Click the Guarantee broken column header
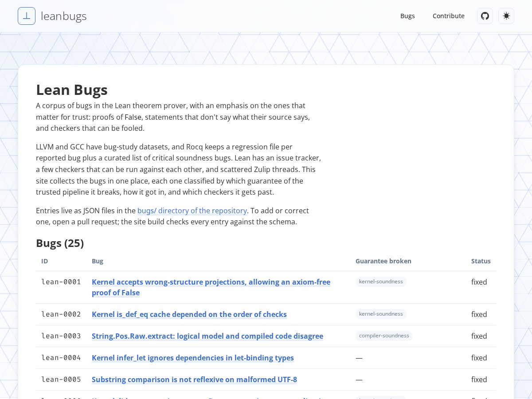The width and height of the screenshot is (532, 399). (383, 261)
